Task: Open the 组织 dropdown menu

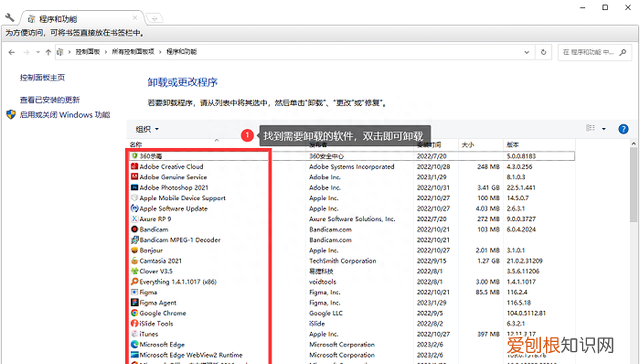Action: (x=147, y=129)
